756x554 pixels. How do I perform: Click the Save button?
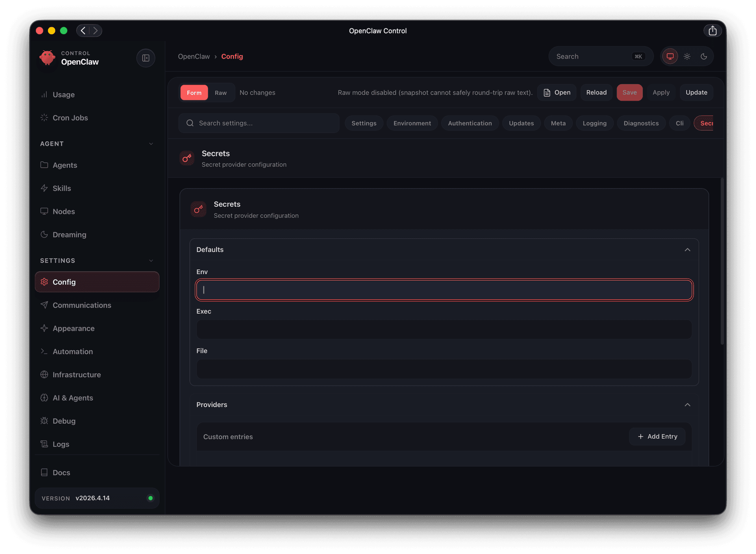pos(630,93)
